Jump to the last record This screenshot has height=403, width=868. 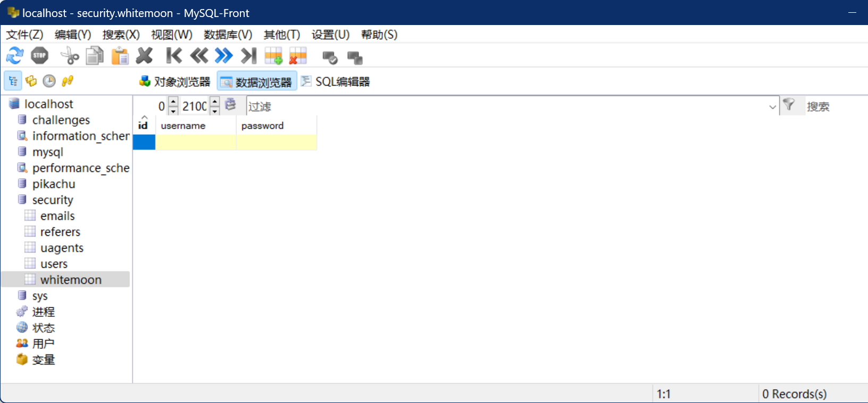point(248,55)
